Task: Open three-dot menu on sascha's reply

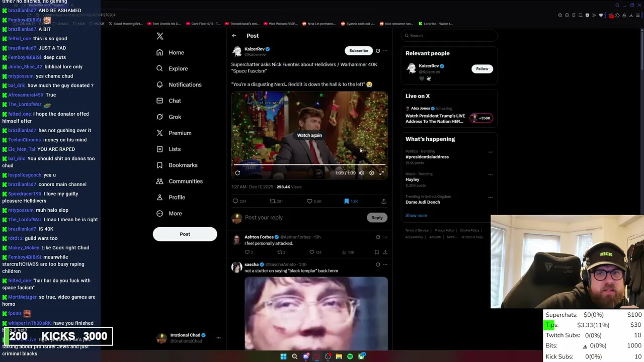Action: coord(385,264)
